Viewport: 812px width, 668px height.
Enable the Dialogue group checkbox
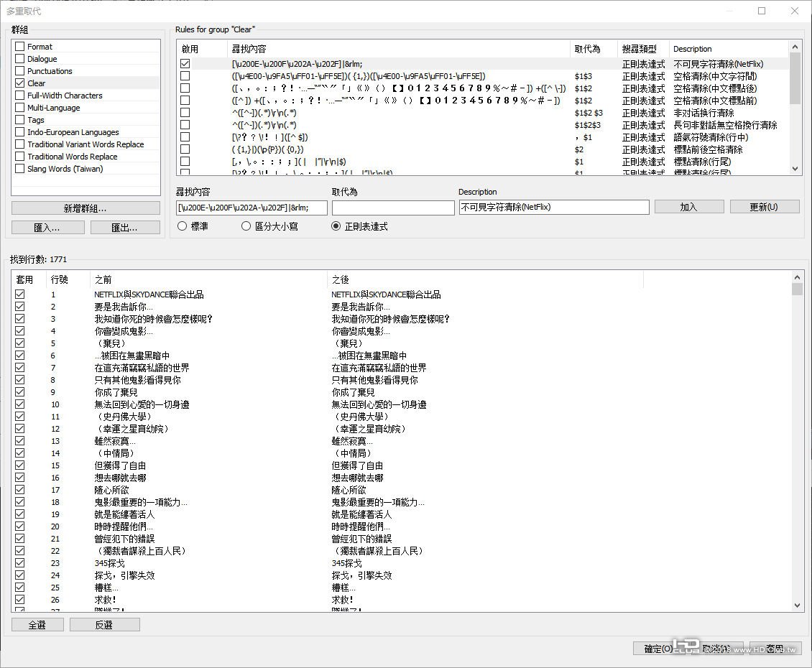click(19, 58)
